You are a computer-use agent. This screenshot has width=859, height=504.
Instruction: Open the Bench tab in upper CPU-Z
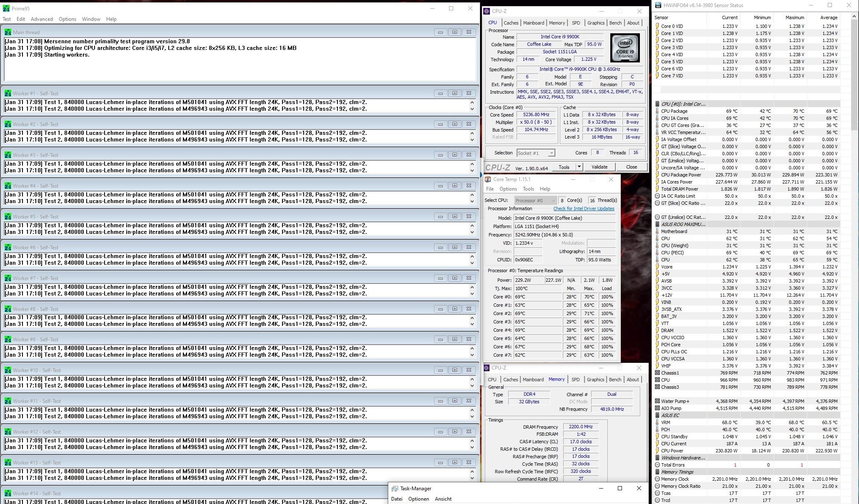[615, 23]
